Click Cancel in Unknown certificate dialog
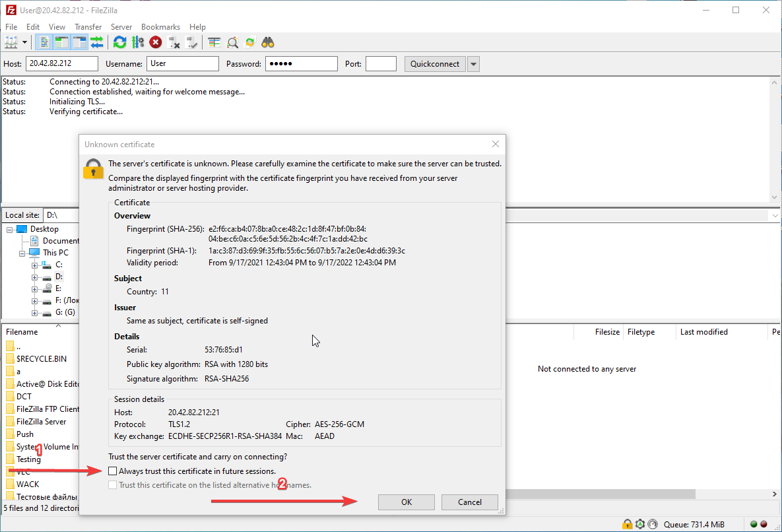The image size is (782, 532). (470, 502)
